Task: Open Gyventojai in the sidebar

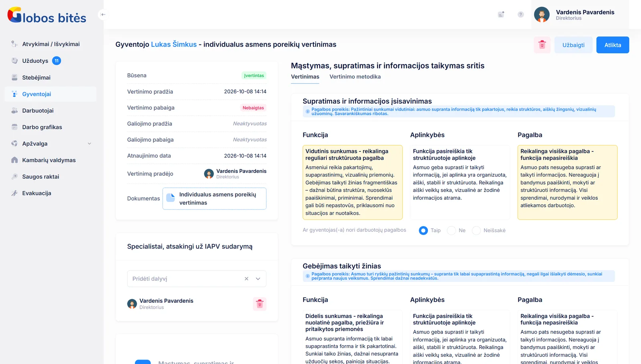Action: click(50, 94)
